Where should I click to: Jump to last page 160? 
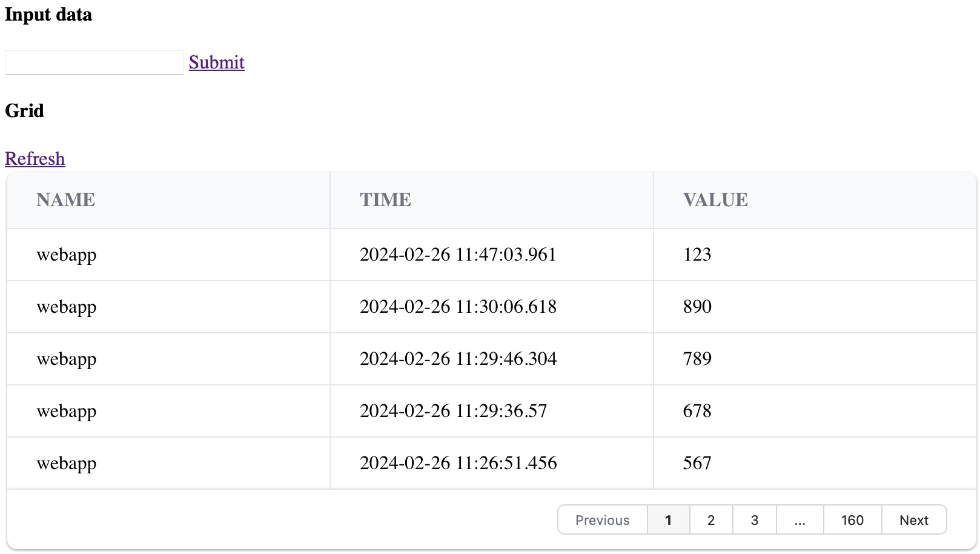[852, 520]
